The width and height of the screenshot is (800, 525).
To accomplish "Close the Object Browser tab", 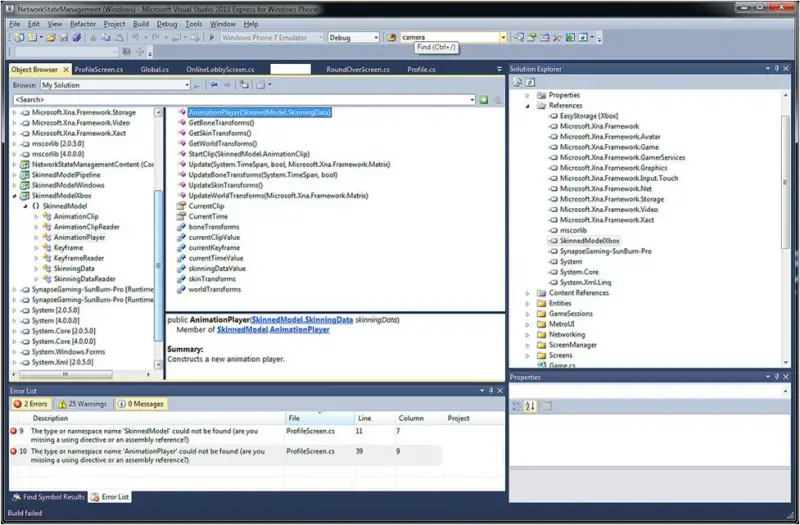I will pyautogui.click(x=66, y=69).
